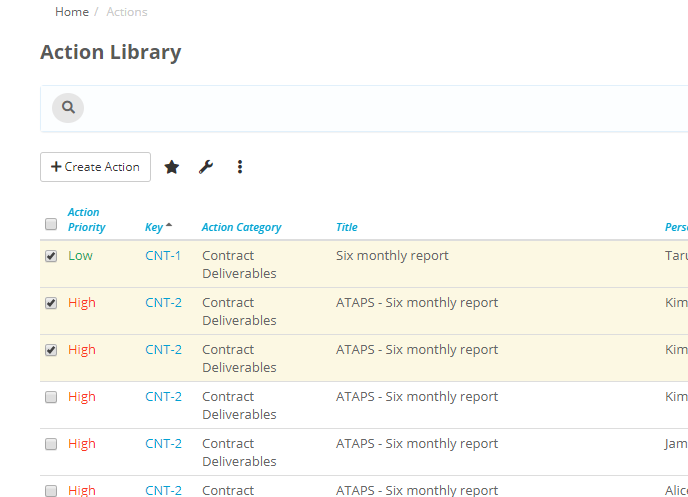Sort by Title column header
This screenshot has height=497, width=688.
pyautogui.click(x=346, y=227)
